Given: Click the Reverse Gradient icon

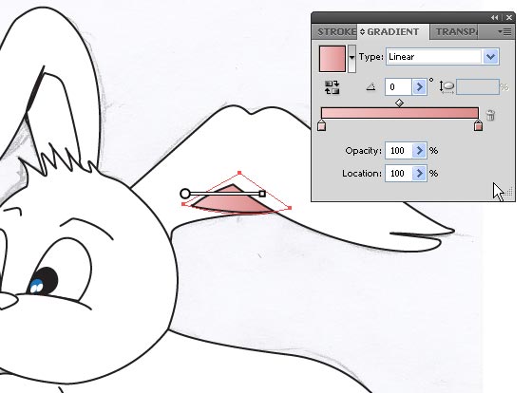Looking at the screenshot, I should [332, 87].
